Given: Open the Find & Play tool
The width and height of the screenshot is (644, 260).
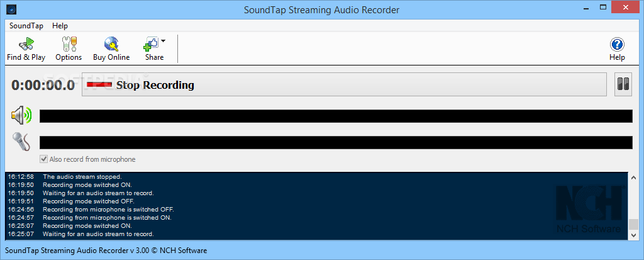Looking at the screenshot, I should click(26, 48).
